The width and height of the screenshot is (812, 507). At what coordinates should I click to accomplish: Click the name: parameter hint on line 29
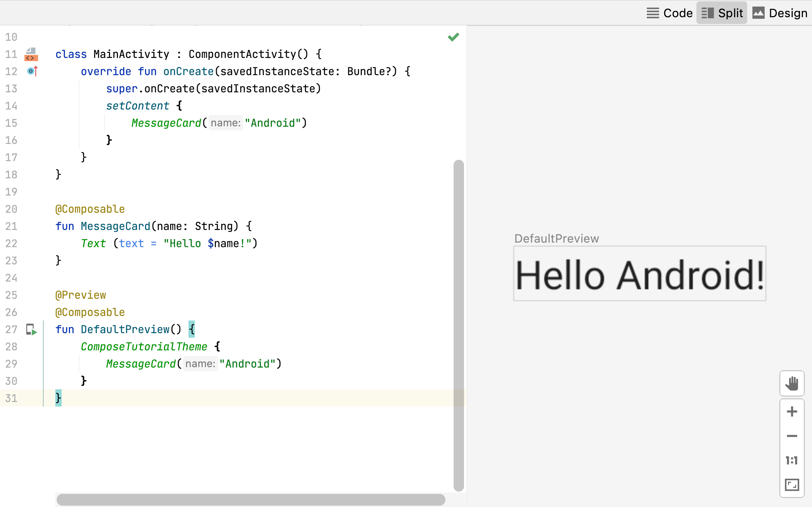pyautogui.click(x=200, y=364)
